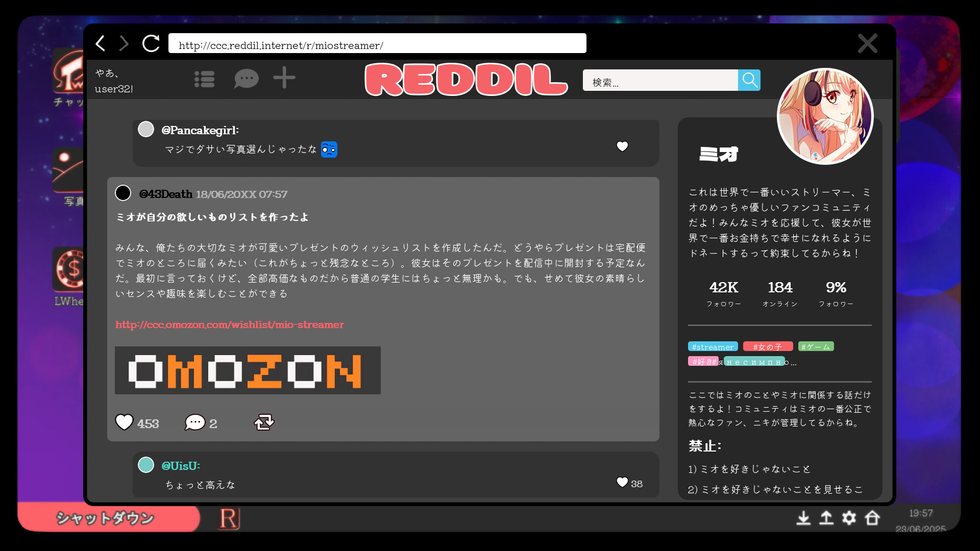The width and height of the screenshot is (980, 551).
Task: Click the plus icon to create post
Action: click(x=284, y=78)
